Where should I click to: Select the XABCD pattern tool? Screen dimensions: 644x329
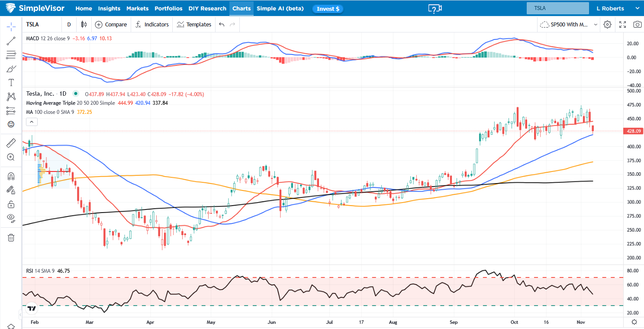point(12,96)
